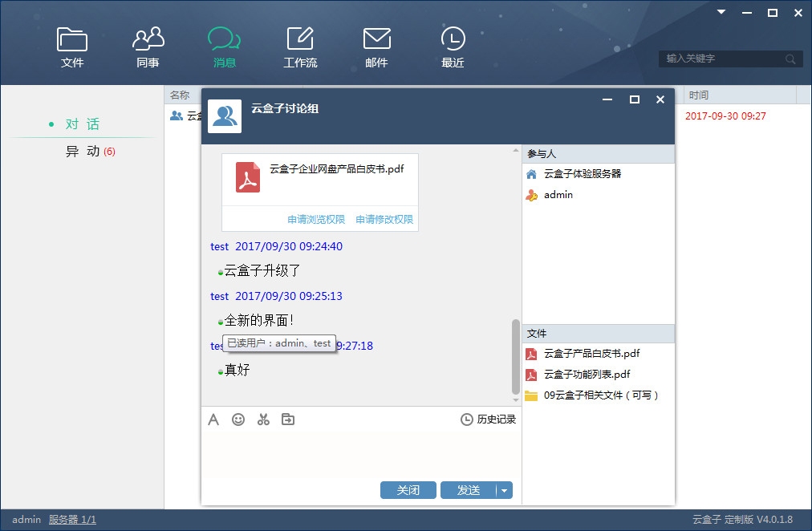812x531 pixels.
Task: Click the folder icon of 09云盒子相关文件
Action: (531, 396)
